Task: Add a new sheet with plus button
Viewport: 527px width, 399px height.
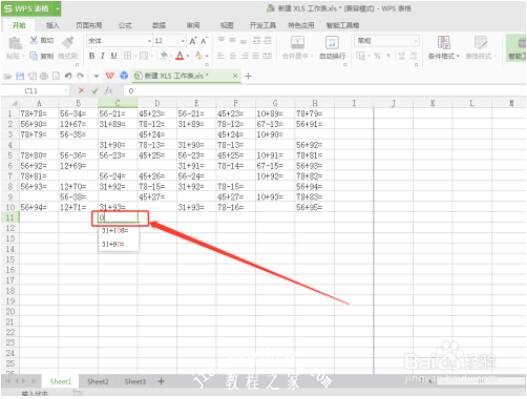Action: pyautogui.click(x=161, y=381)
